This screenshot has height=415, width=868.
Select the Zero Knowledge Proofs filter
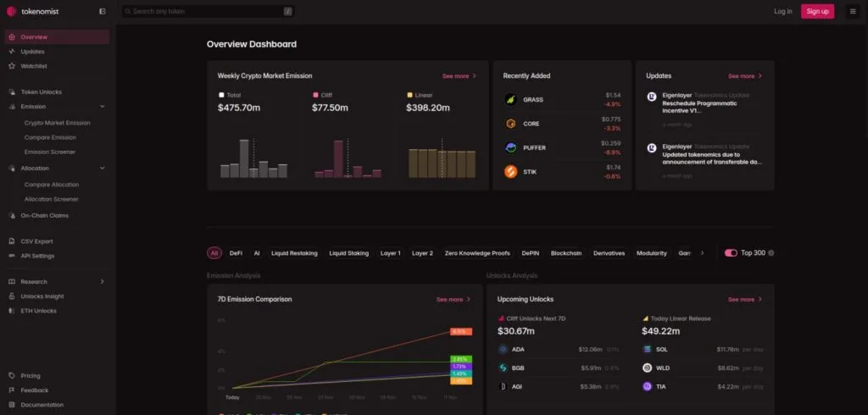pos(477,253)
